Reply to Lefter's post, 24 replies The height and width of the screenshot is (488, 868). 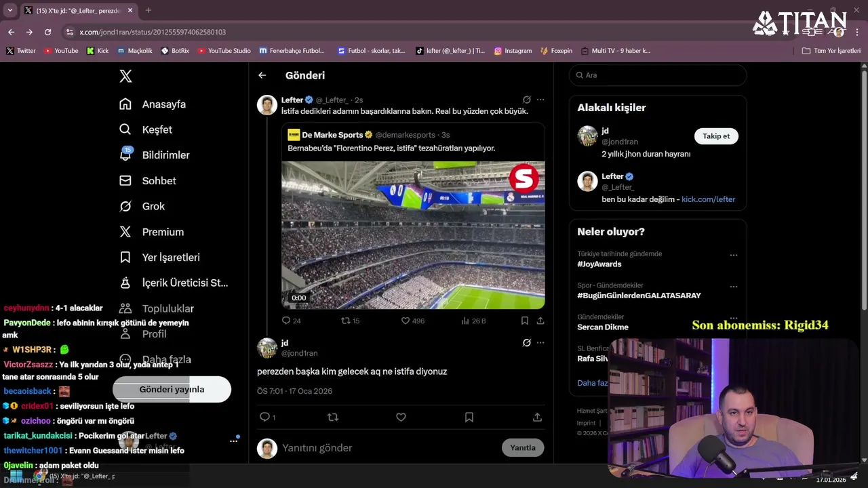292,321
